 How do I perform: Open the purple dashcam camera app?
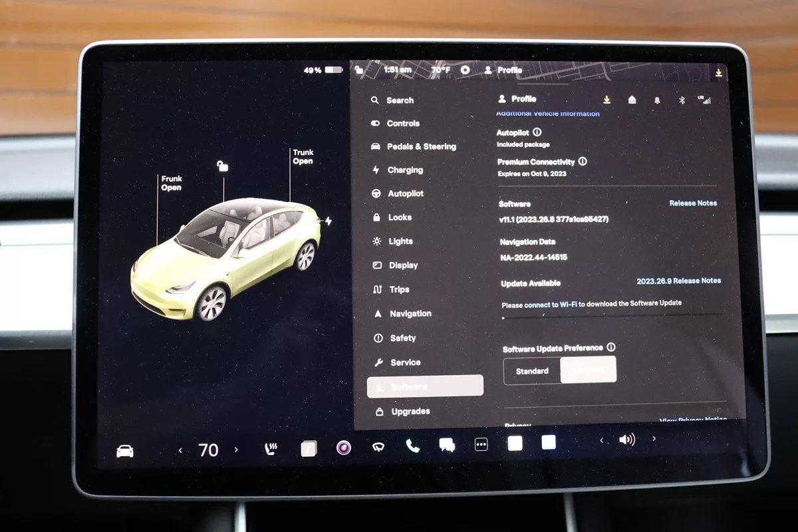pos(343,448)
